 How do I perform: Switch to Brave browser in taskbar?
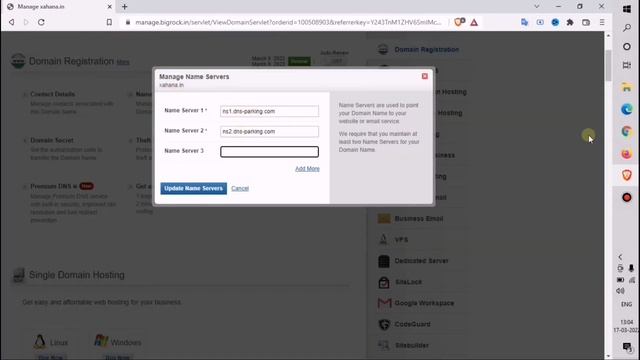[627, 176]
